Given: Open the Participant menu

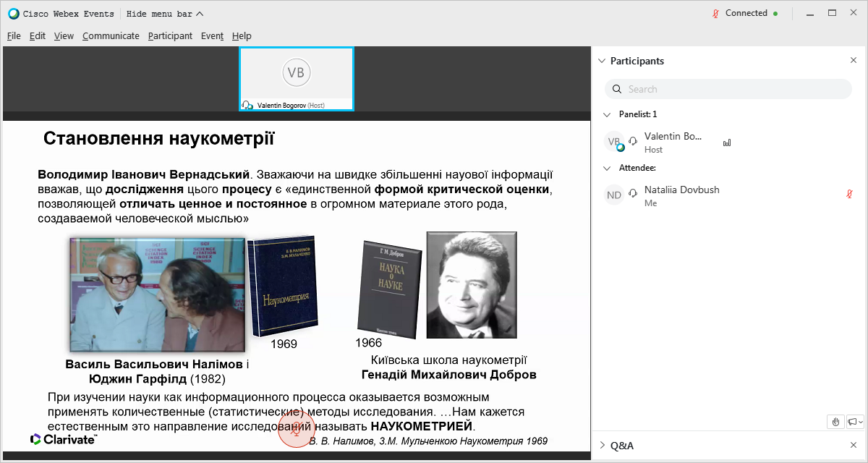Looking at the screenshot, I should click(x=170, y=35).
